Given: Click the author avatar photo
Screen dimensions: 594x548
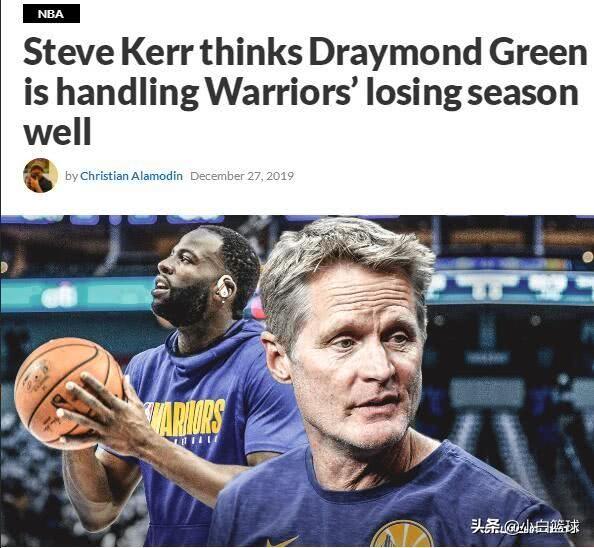Looking at the screenshot, I should tap(41, 175).
